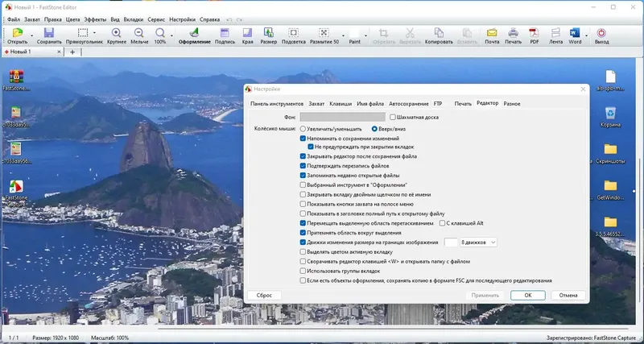644x344 pixels.
Task: Check Использовать группы вкладок
Action: pos(303,271)
